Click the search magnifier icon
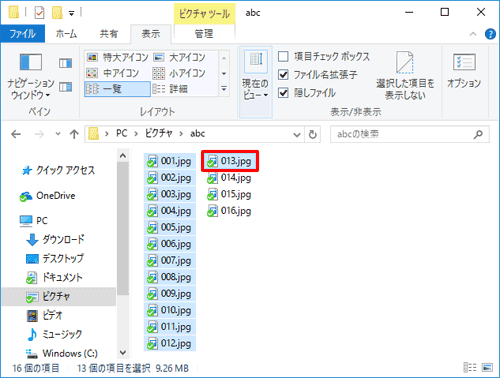500x378 pixels. point(478,134)
